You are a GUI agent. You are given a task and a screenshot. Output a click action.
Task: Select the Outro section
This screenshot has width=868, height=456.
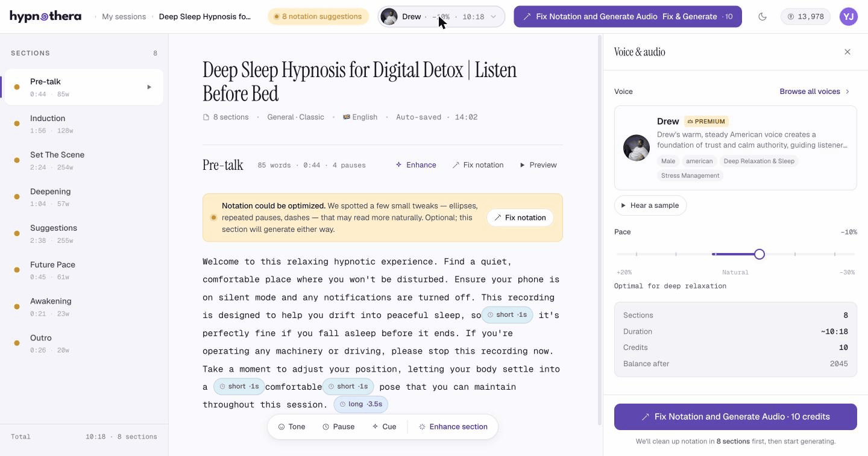pos(84,344)
